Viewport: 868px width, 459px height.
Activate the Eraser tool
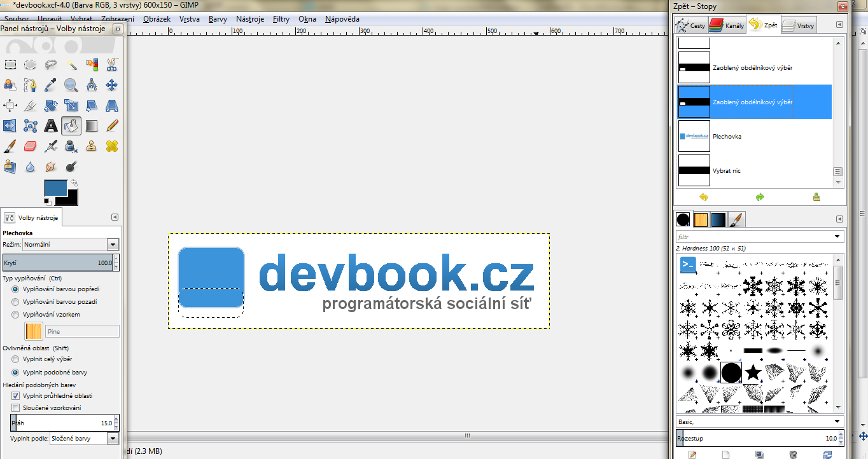[31, 146]
